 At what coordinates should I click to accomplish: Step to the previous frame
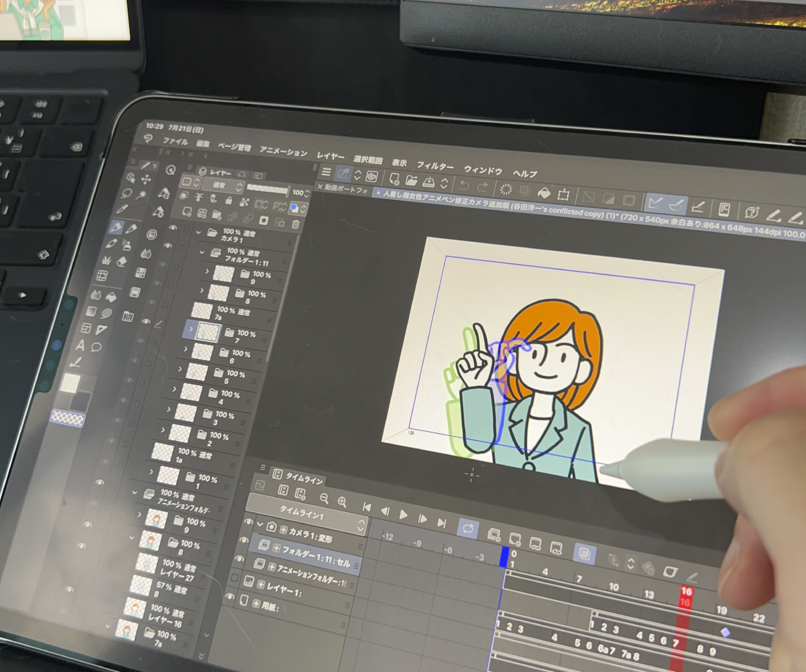tap(385, 512)
